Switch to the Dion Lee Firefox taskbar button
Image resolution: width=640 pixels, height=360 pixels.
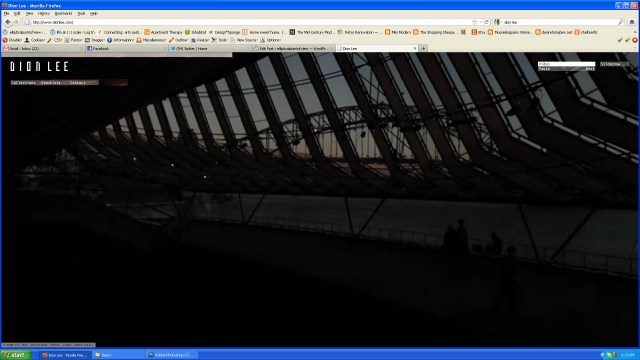(x=65, y=355)
